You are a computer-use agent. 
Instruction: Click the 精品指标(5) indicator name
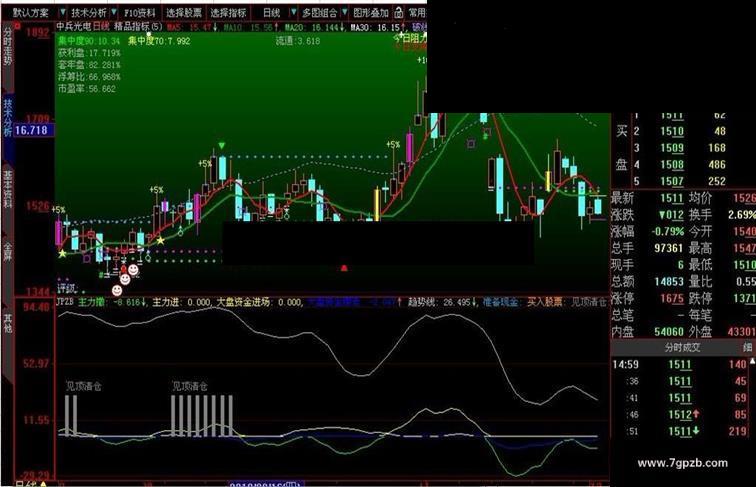coord(138,26)
